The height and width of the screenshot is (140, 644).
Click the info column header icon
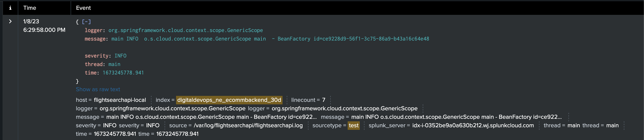[10, 8]
